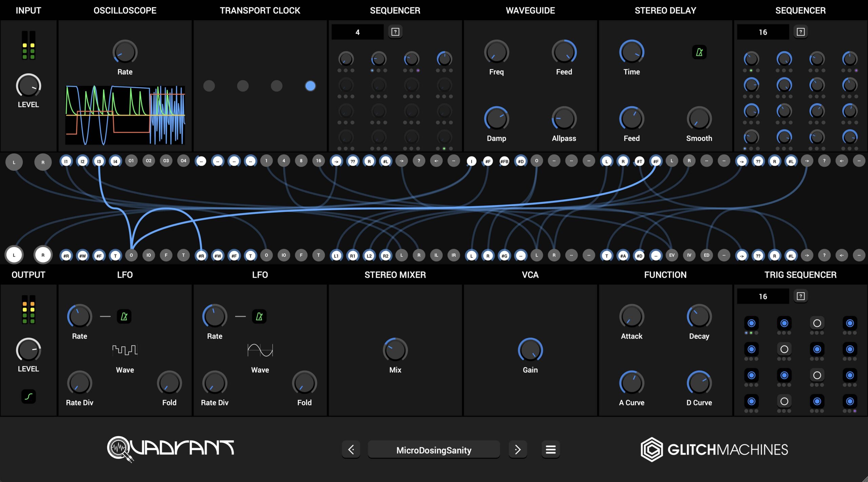
Task: Click the help button on the Trig Sequencer
Action: point(801,296)
